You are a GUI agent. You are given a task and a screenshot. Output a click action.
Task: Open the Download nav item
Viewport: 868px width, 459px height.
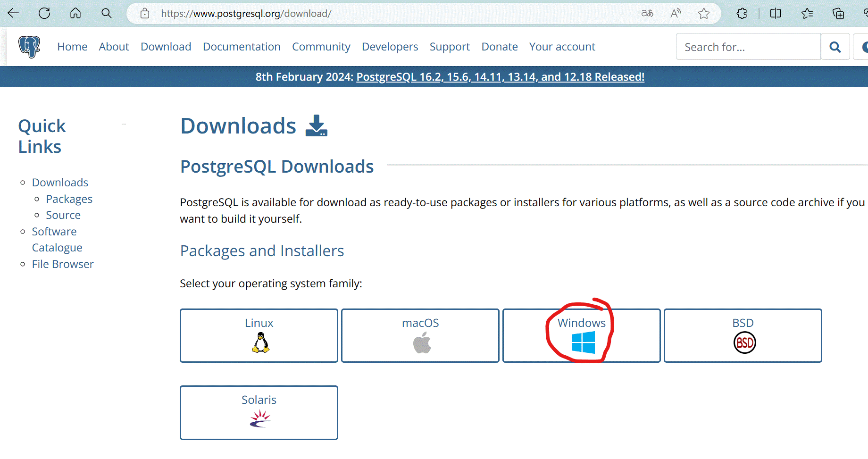166,47
